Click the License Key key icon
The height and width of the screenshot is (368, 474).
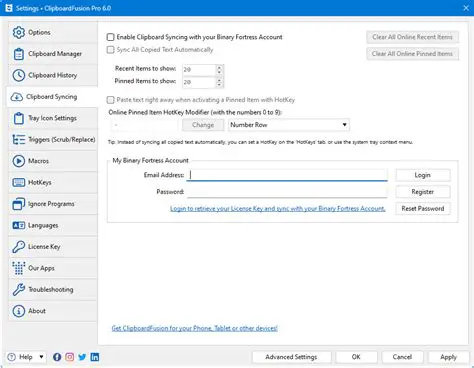pyautogui.click(x=19, y=247)
